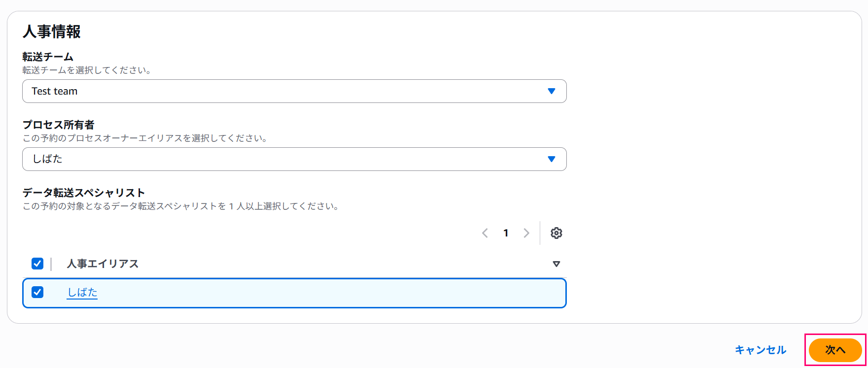Open column preferences via the gear icon
The height and width of the screenshot is (368, 868).
coord(556,233)
